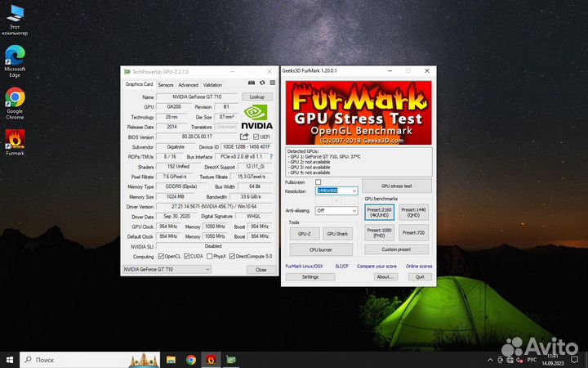The width and height of the screenshot is (588, 368).
Task: Open GPU-Z hamburger menu icon
Action: point(273,83)
